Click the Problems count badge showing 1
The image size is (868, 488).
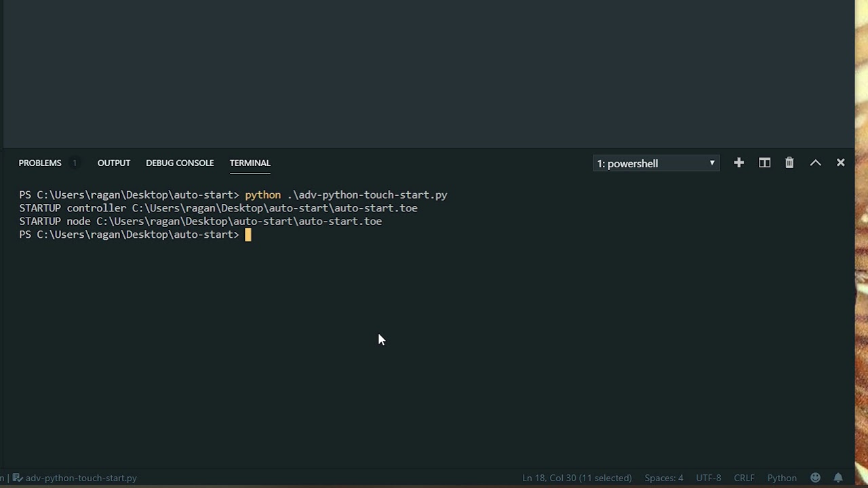point(75,163)
